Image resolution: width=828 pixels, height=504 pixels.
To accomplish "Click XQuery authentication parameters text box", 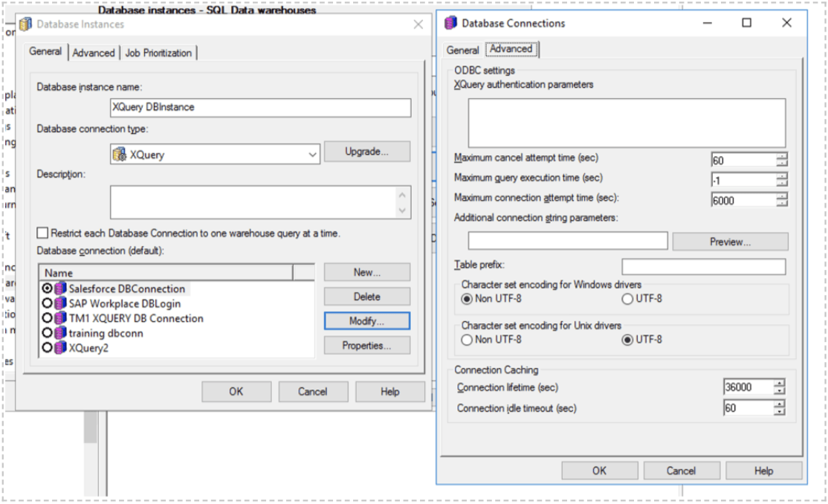I will click(x=627, y=123).
